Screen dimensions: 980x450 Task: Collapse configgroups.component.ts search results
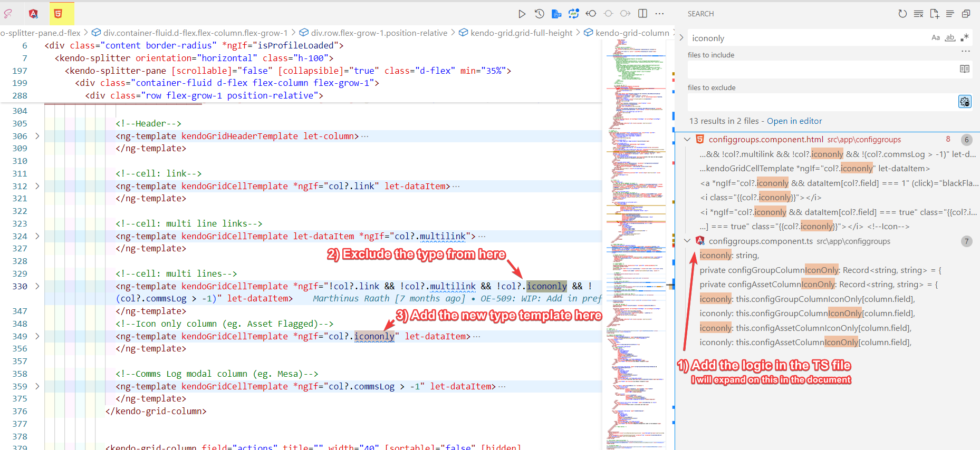click(x=687, y=241)
